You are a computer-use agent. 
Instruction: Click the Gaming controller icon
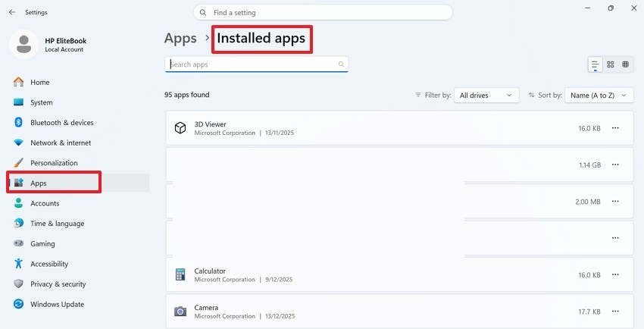[x=18, y=243]
